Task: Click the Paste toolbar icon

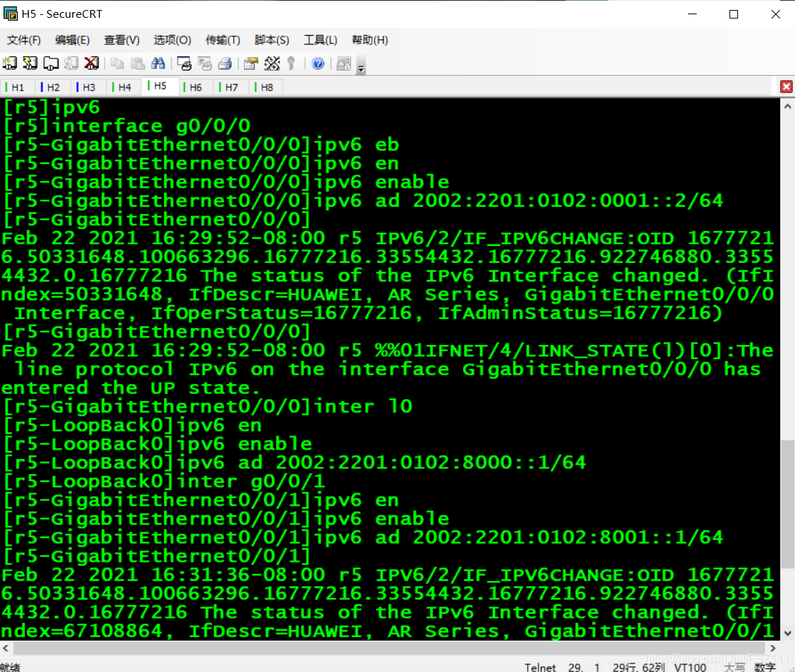Action: tap(137, 63)
